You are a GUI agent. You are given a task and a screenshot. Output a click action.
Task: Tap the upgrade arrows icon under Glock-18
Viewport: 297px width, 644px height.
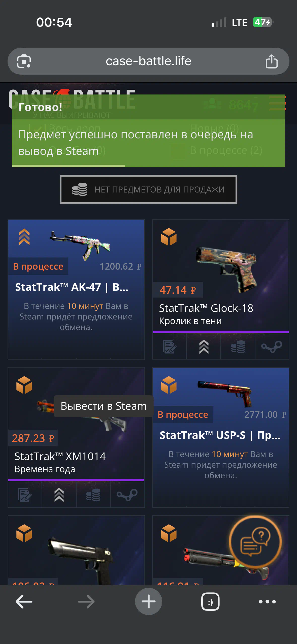[x=204, y=347]
